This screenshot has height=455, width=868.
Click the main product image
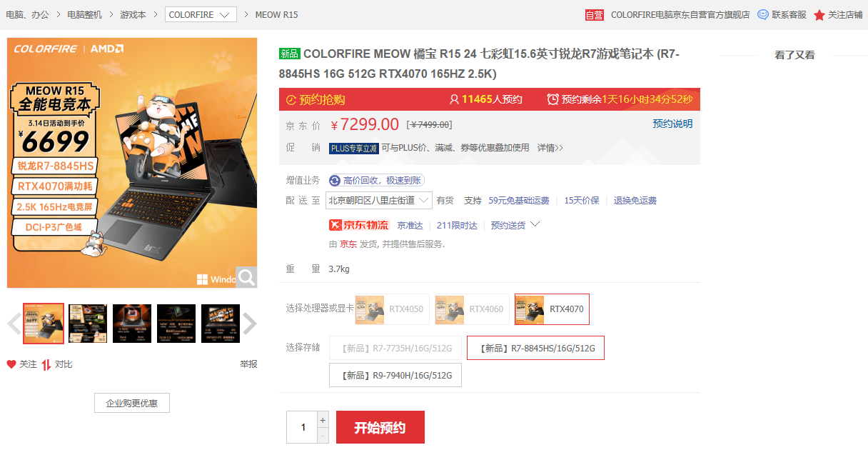132,163
